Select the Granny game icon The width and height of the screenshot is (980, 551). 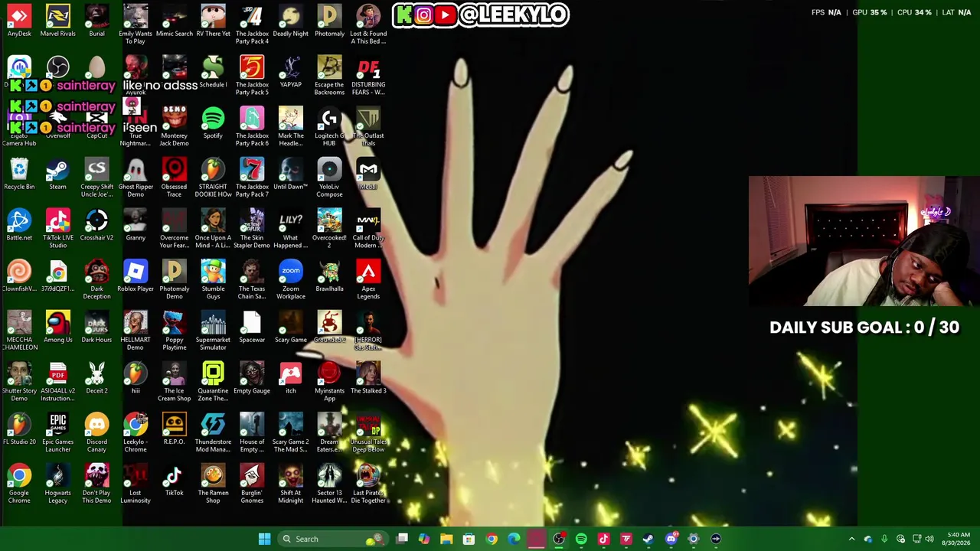[136, 225]
